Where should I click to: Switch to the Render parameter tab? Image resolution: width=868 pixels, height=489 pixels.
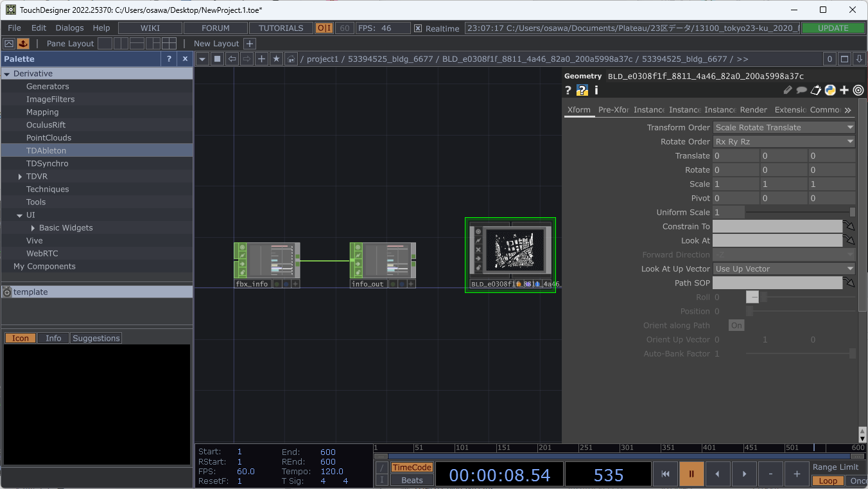tap(753, 109)
